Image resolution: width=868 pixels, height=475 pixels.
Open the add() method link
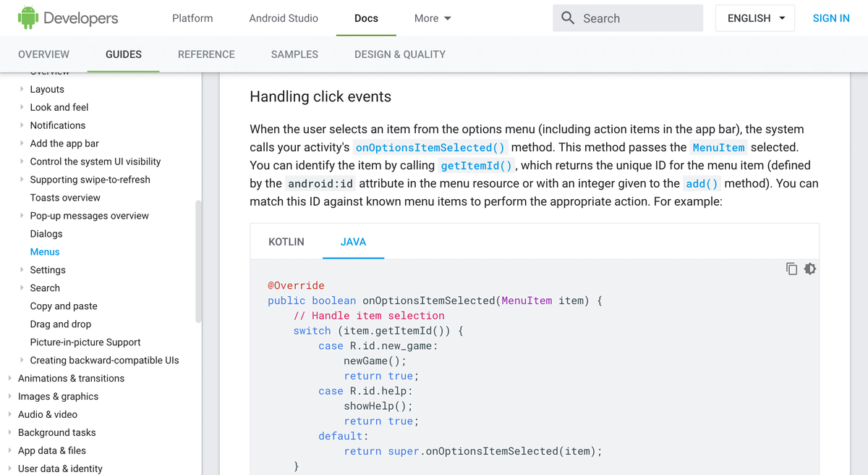(x=702, y=184)
